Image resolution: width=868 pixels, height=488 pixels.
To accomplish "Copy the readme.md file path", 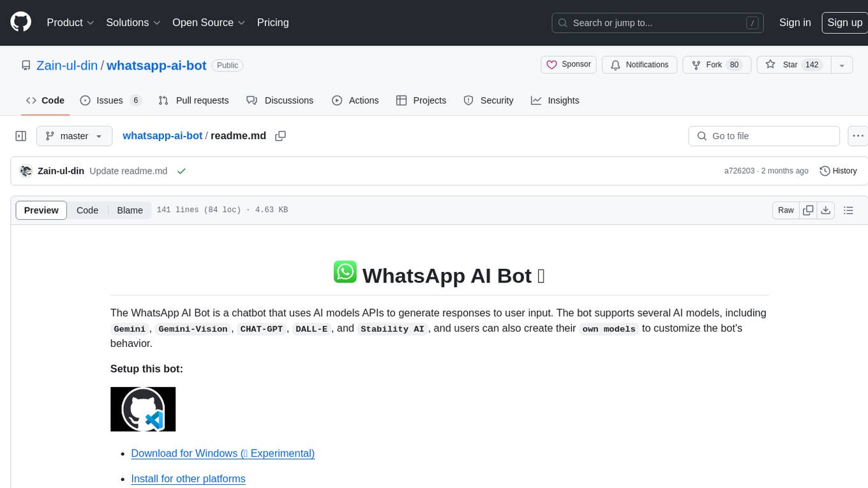I will [280, 136].
